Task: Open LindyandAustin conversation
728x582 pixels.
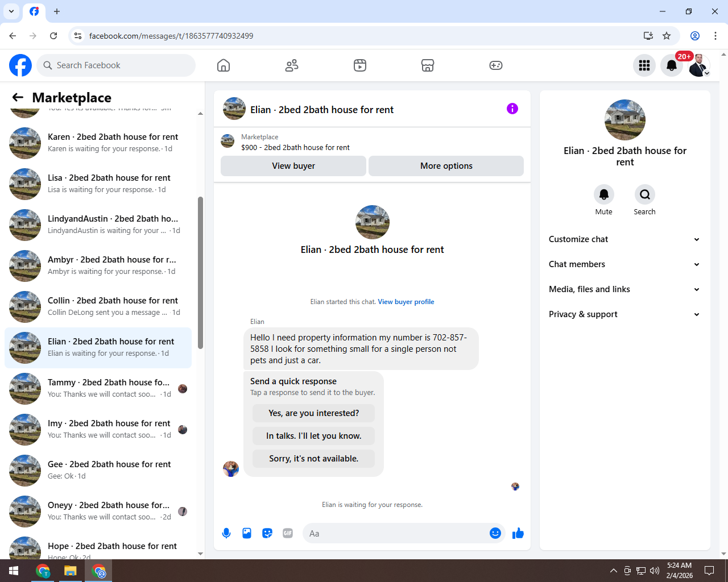Action: [98, 225]
